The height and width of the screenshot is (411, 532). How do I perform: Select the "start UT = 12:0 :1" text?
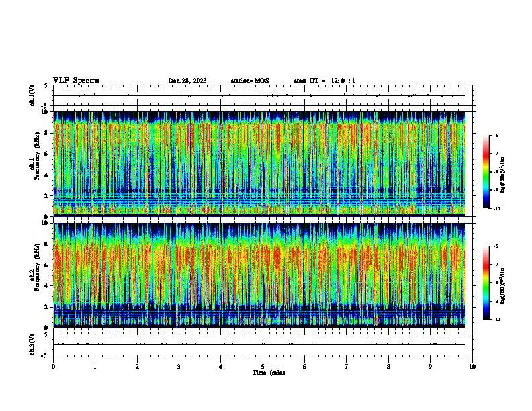click(324, 81)
